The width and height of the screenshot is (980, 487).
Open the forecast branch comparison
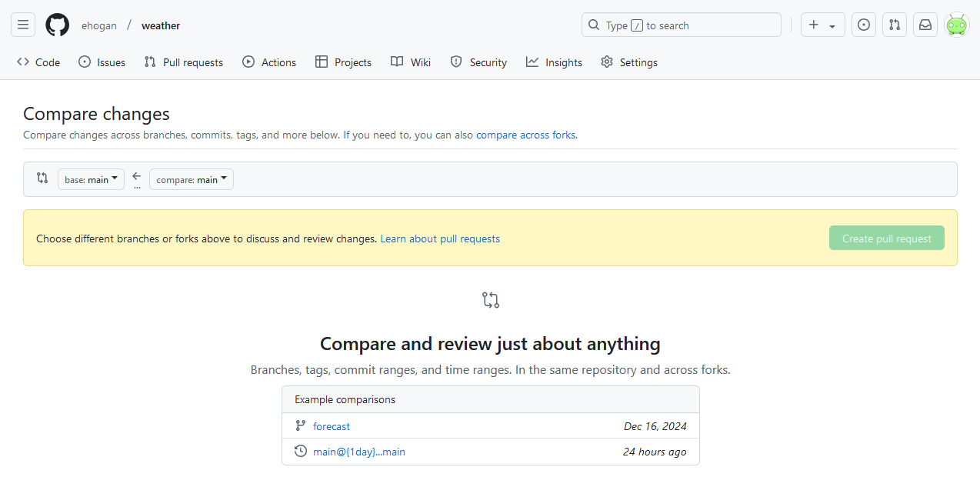(332, 426)
